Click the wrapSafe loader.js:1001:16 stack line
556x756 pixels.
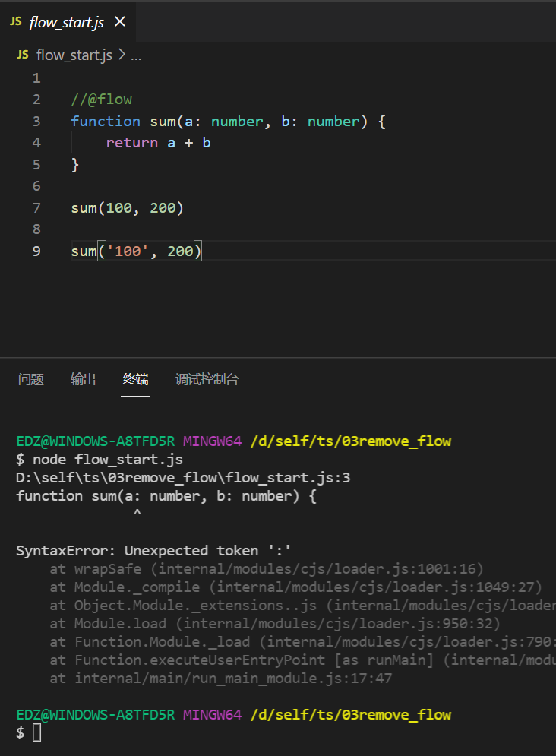point(267,569)
